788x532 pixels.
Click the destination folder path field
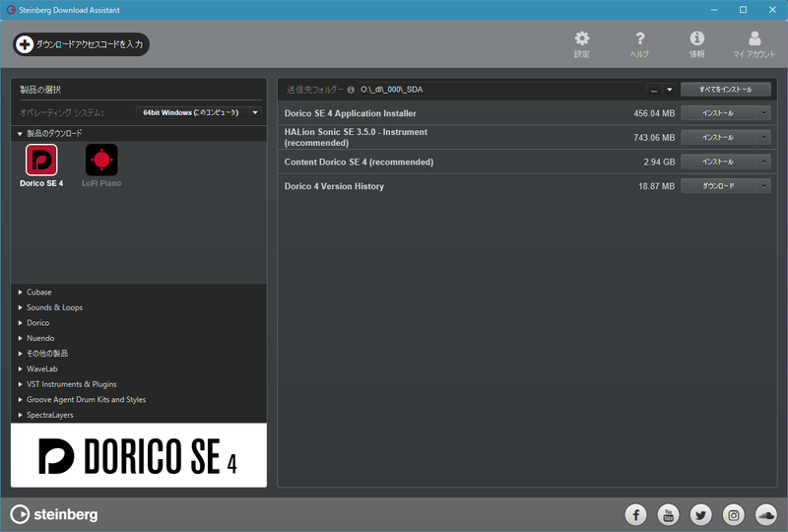click(x=501, y=90)
